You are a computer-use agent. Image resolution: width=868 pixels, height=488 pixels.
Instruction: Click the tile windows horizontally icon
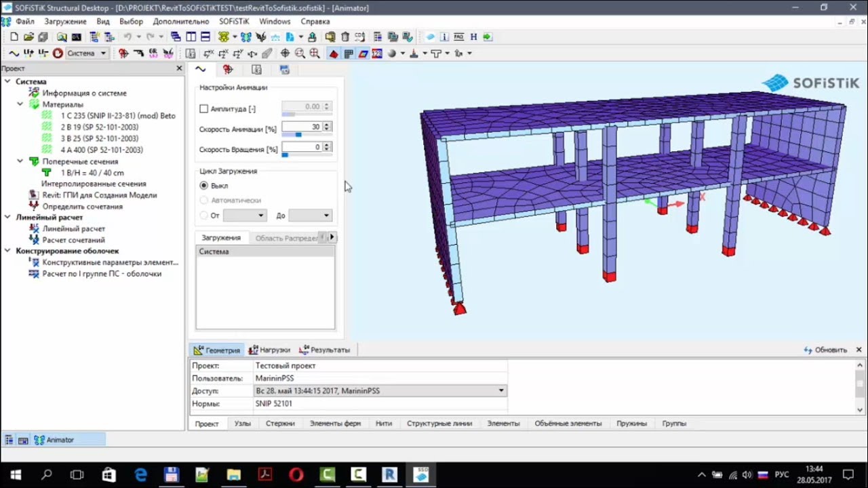point(205,37)
